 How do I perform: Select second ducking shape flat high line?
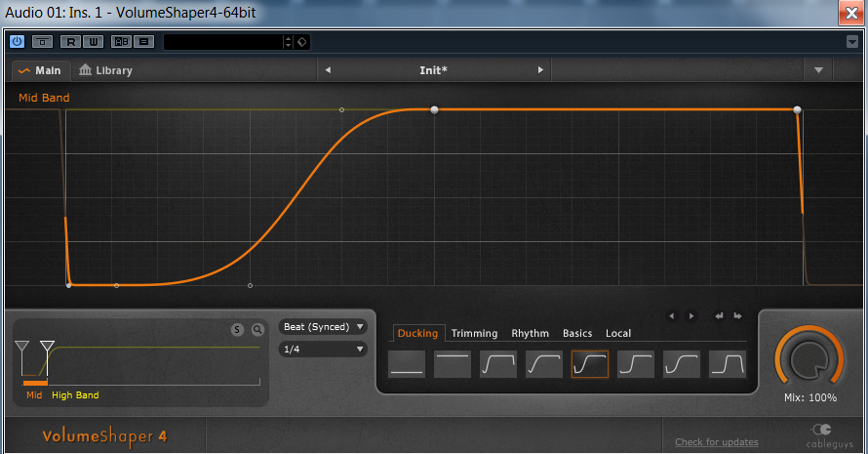[x=453, y=364]
